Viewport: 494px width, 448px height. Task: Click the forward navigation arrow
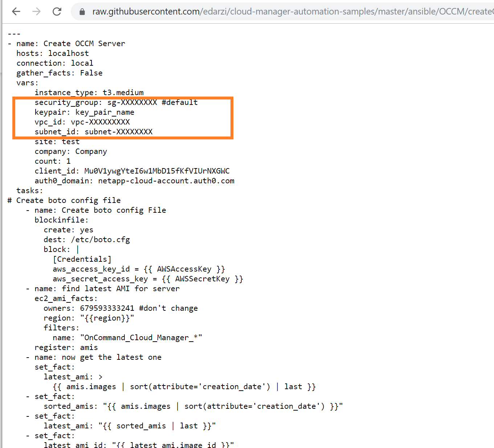[x=36, y=11]
